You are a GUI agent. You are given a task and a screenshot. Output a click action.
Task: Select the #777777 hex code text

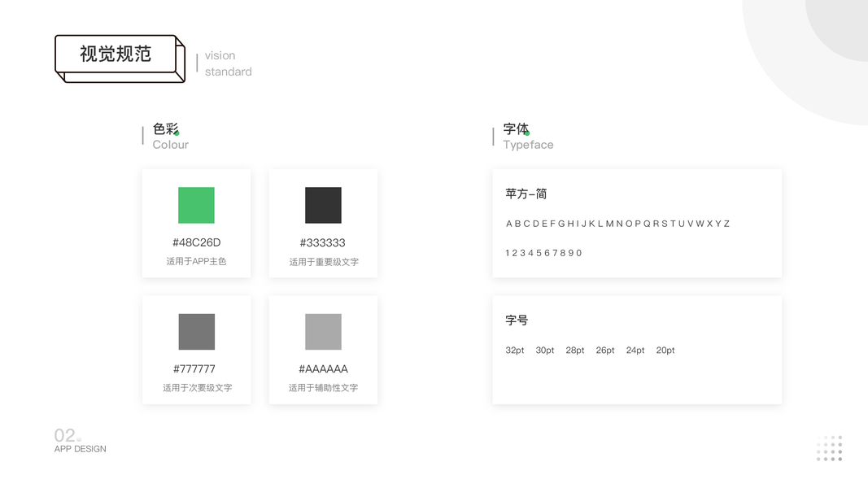point(194,369)
